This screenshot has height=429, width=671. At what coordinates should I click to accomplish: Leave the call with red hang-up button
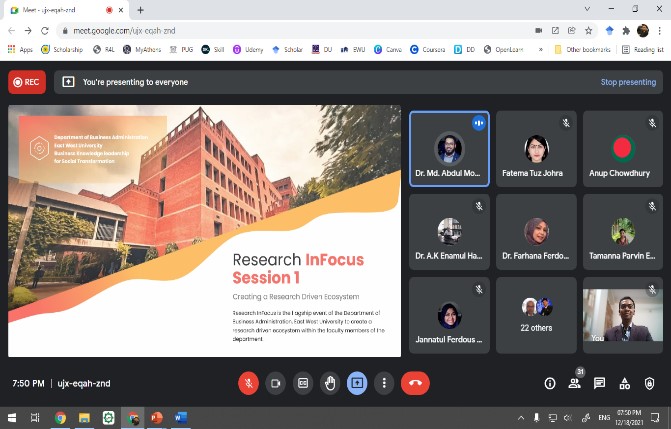pos(415,383)
